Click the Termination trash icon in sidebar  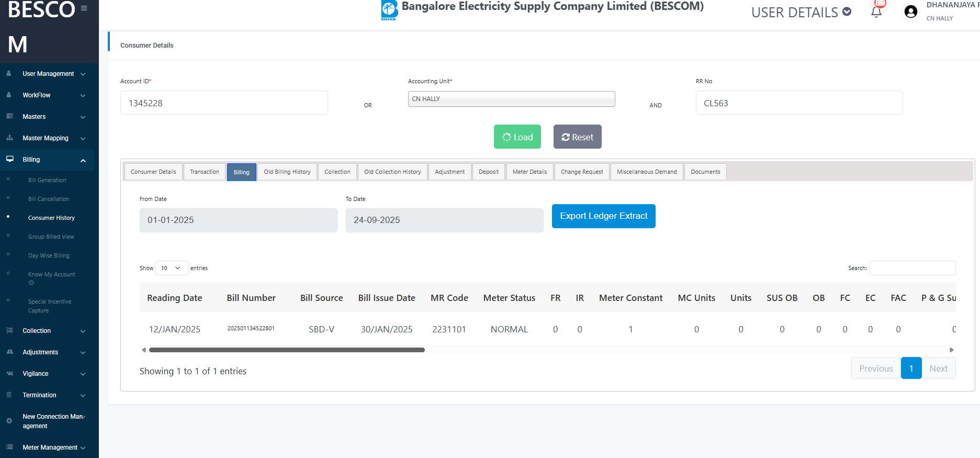(9, 395)
